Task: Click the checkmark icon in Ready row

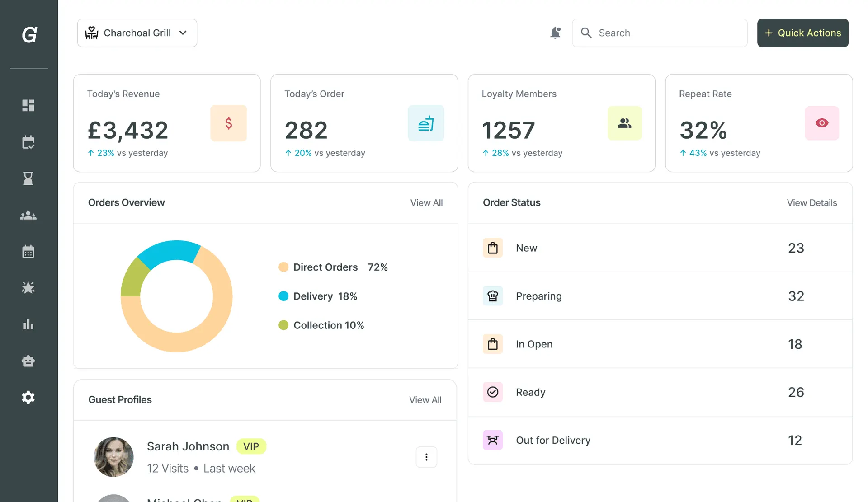Action: [x=493, y=392]
